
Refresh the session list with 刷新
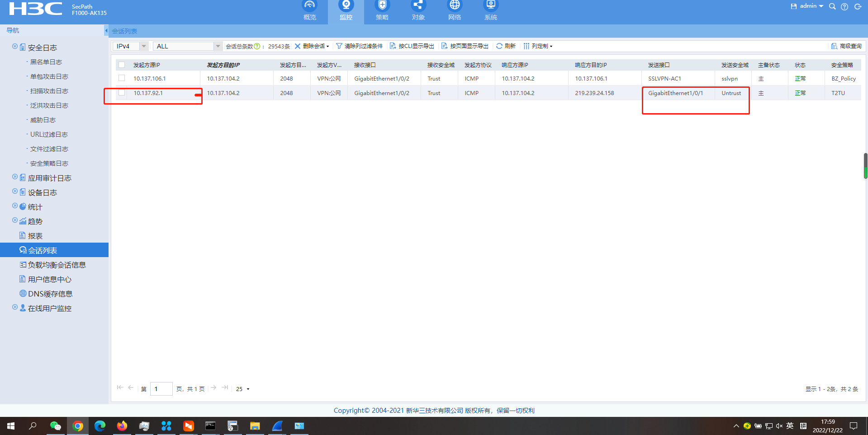point(506,46)
